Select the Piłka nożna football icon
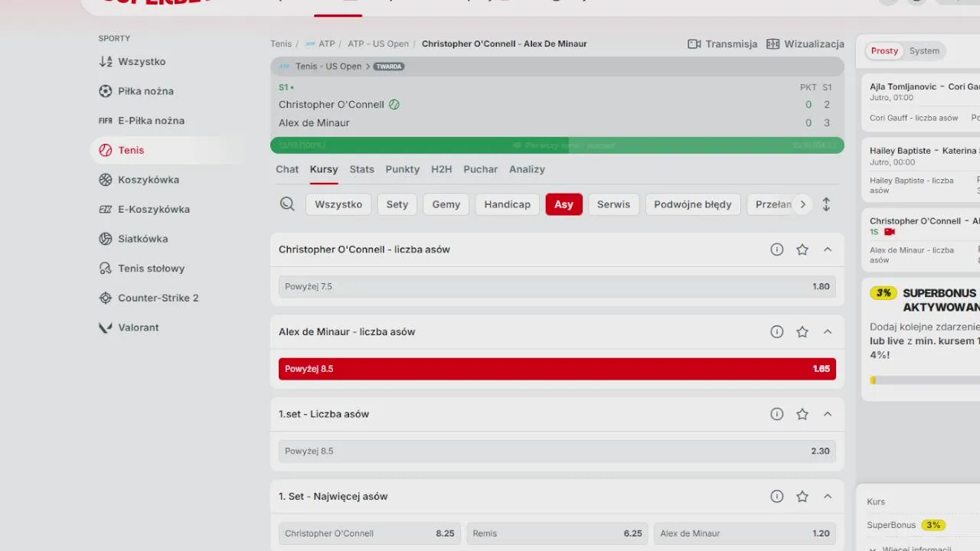 [106, 91]
